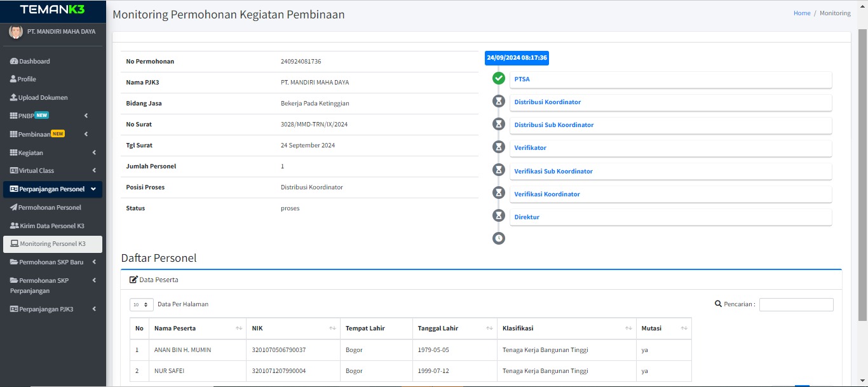This screenshot has height=387, width=868.
Task: Click the clock icon ending the timeline
Action: pyautogui.click(x=499, y=238)
